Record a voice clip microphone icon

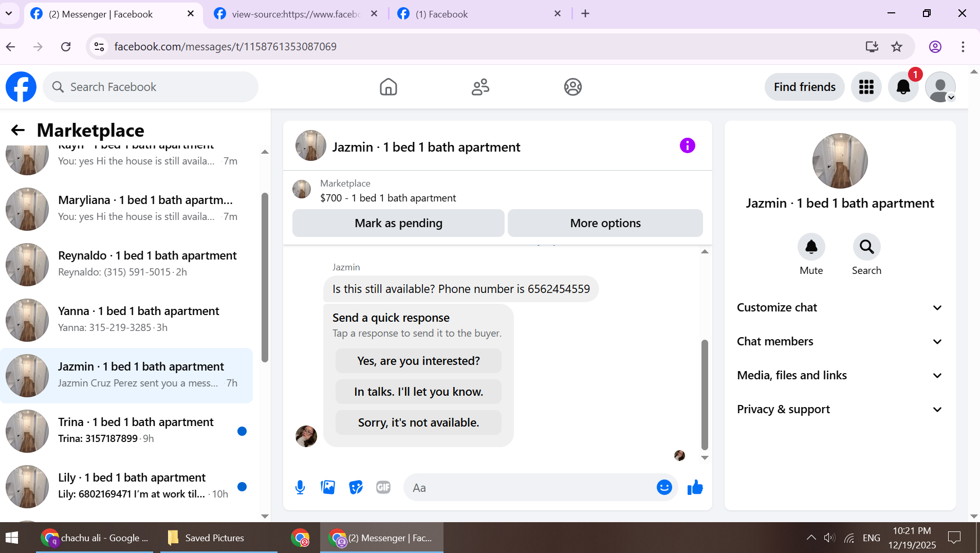(x=300, y=487)
